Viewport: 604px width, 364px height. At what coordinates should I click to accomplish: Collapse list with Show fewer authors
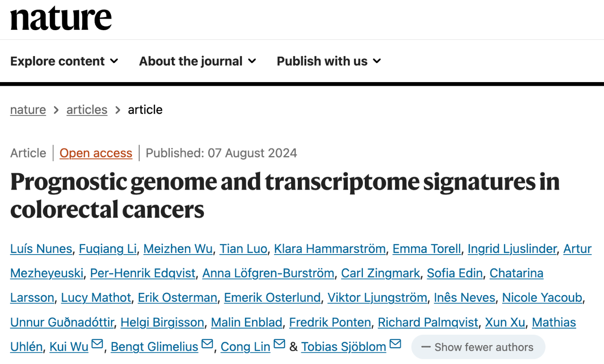pyautogui.click(x=478, y=347)
